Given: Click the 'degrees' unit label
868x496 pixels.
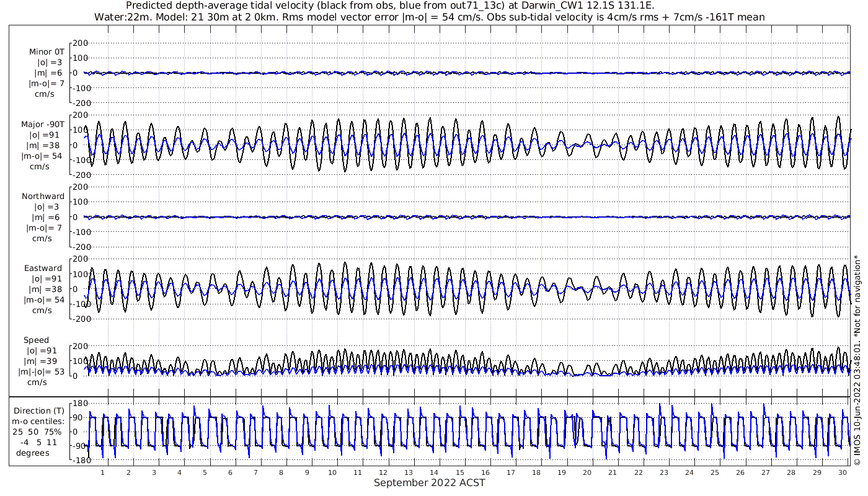Looking at the screenshot, I should [x=33, y=453].
